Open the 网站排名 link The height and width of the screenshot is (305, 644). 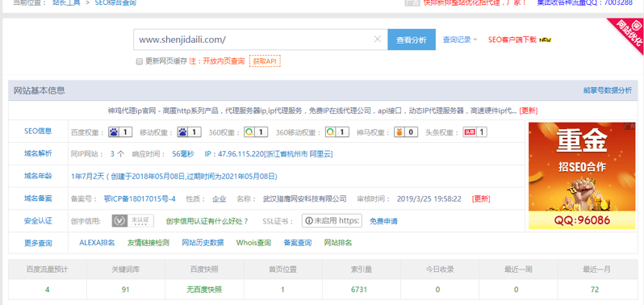click(338, 243)
